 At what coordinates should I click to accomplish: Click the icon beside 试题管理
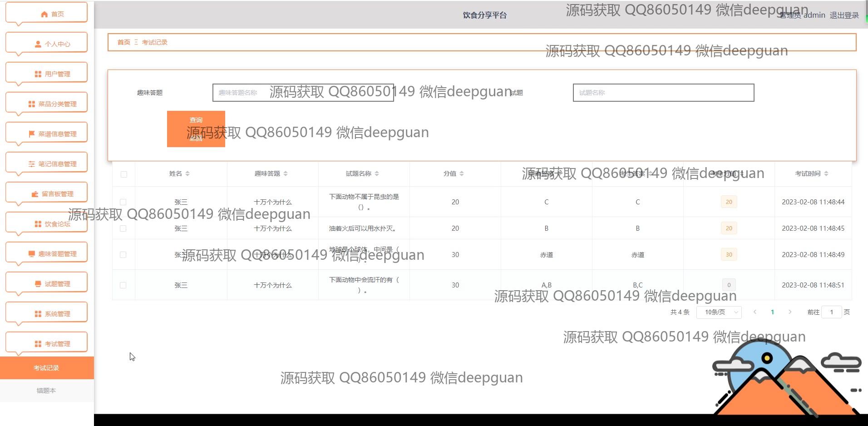point(38,284)
